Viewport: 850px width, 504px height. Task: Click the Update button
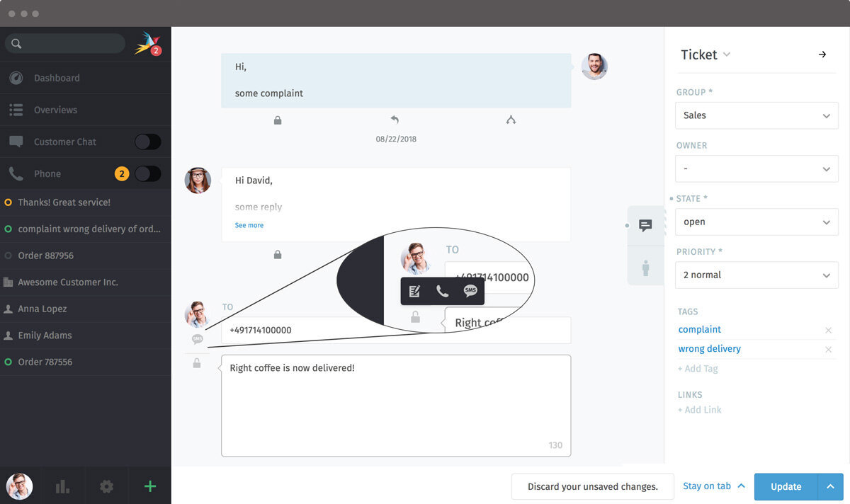pos(785,486)
